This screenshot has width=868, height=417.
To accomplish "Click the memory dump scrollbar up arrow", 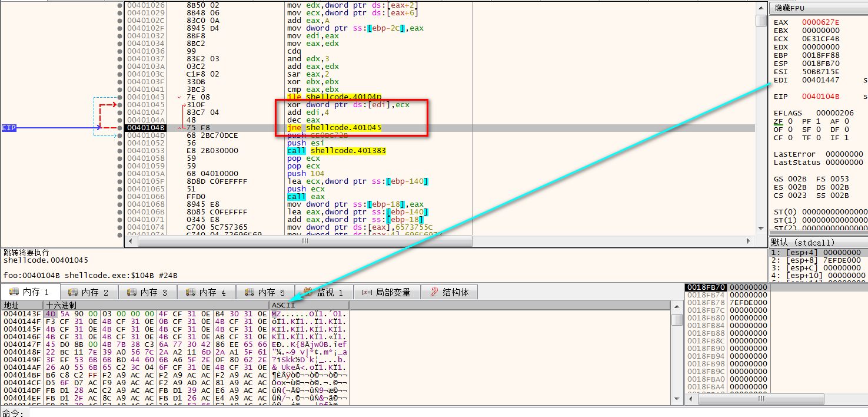I will [677, 306].
